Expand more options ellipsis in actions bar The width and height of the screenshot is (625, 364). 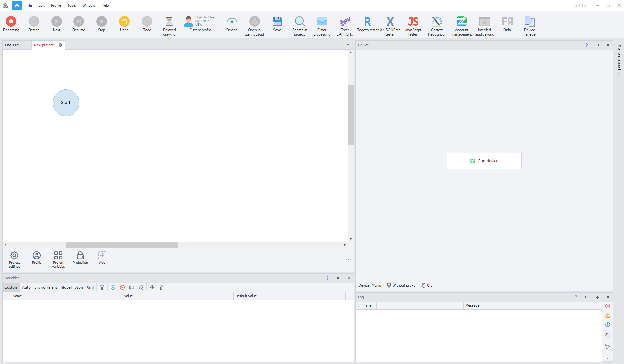[348, 260]
